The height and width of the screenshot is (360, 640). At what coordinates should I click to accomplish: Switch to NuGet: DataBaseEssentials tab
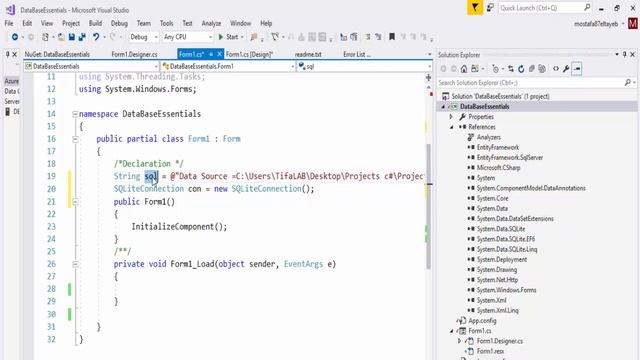pyautogui.click(x=57, y=54)
